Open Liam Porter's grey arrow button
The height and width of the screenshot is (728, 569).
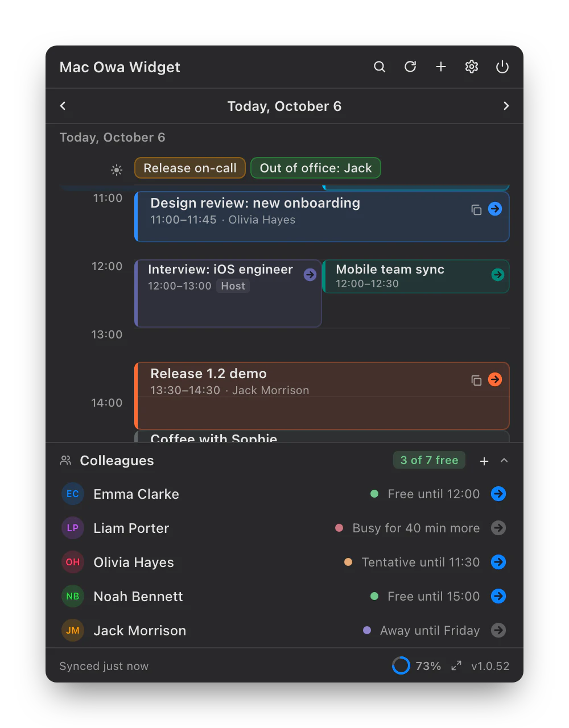498,528
